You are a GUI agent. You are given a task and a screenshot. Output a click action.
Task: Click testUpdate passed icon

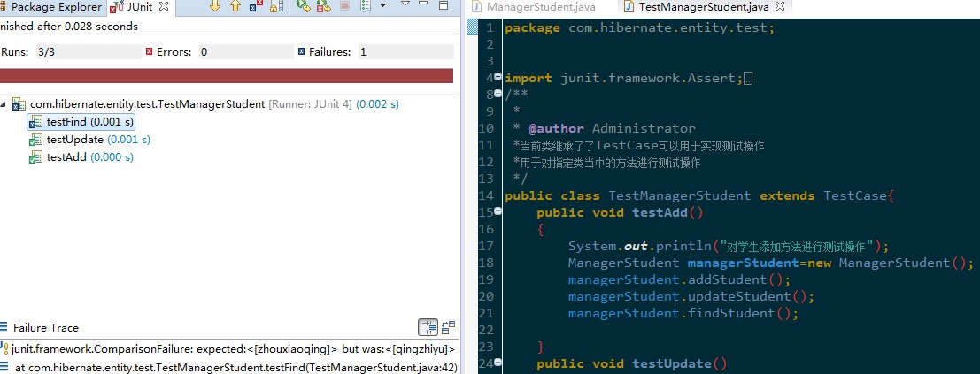[x=36, y=140]
